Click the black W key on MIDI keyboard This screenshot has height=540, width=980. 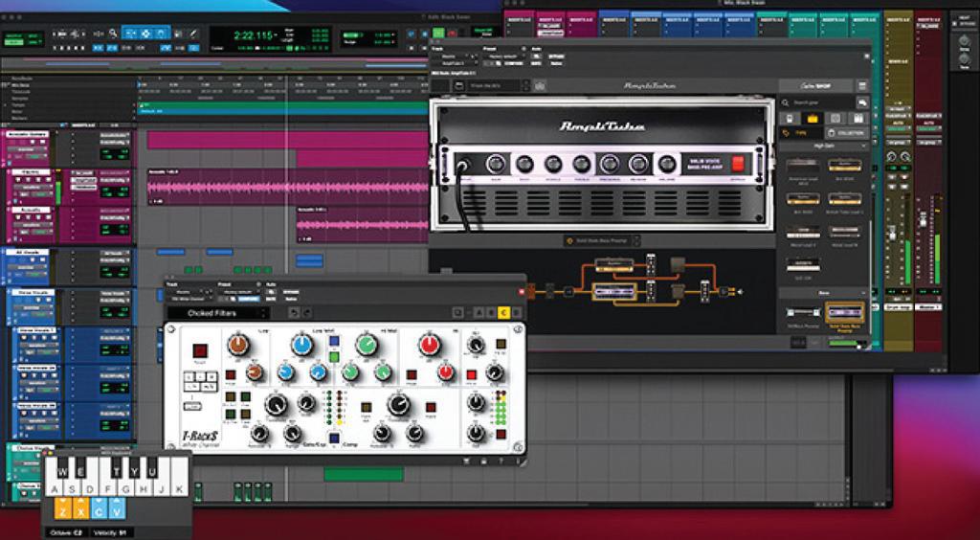[64, 467]
